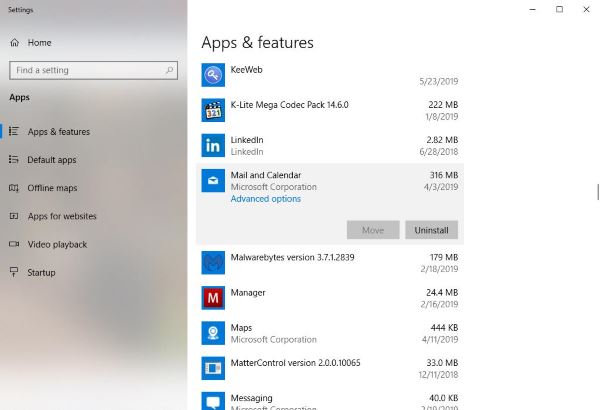This screenshot has height=410, width=600.
Task: Click the 222 MB size value
Action: coord(443,105)
